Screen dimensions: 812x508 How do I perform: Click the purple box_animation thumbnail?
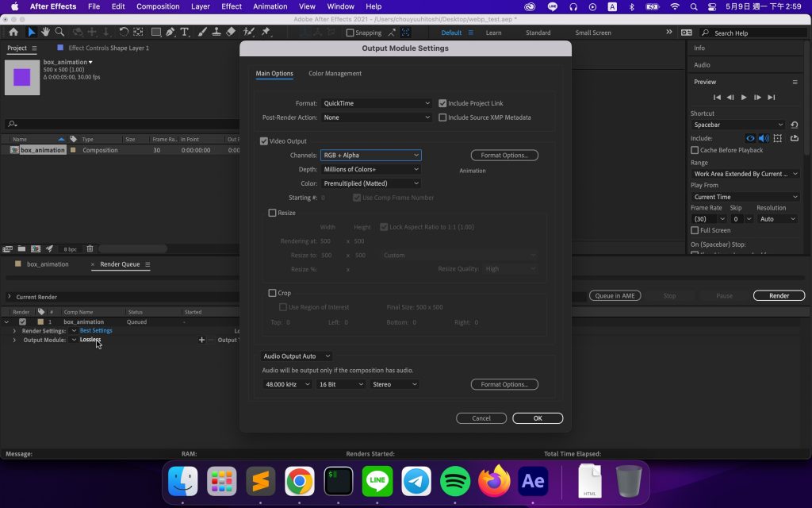21,77
